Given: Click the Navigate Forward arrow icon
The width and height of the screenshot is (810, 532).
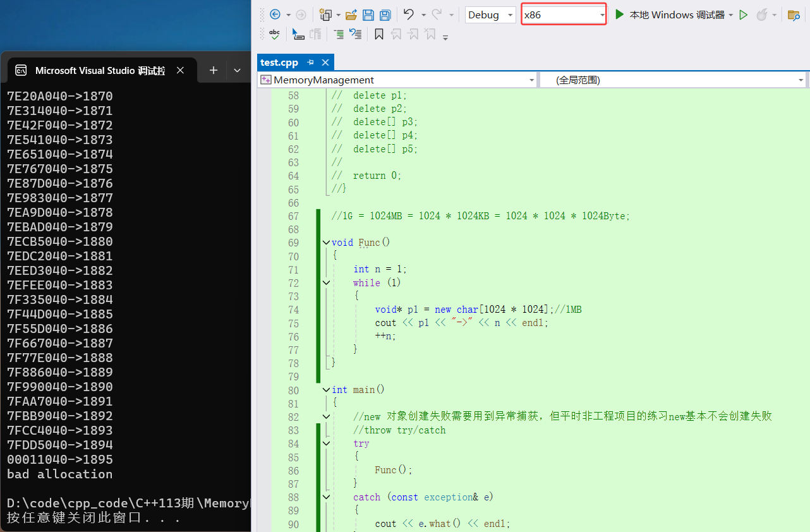Looking at the screenshot, I should (301, 15).
